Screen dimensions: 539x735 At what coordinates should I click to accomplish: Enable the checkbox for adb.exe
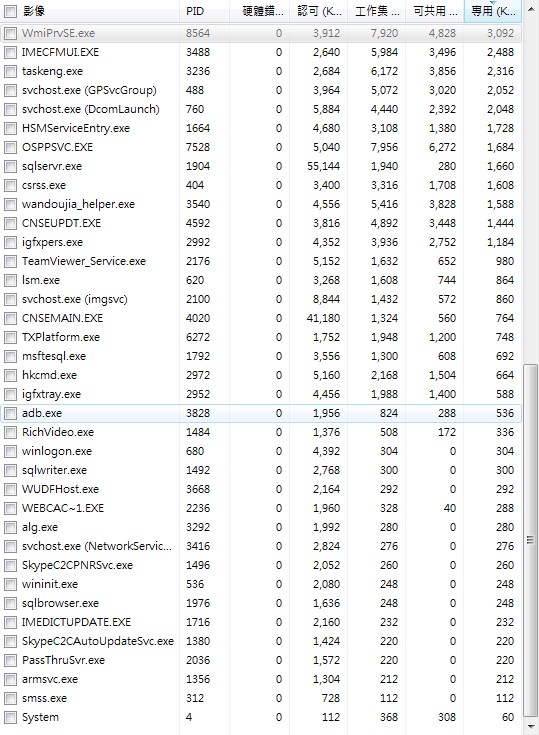click(x=10, y=413)
